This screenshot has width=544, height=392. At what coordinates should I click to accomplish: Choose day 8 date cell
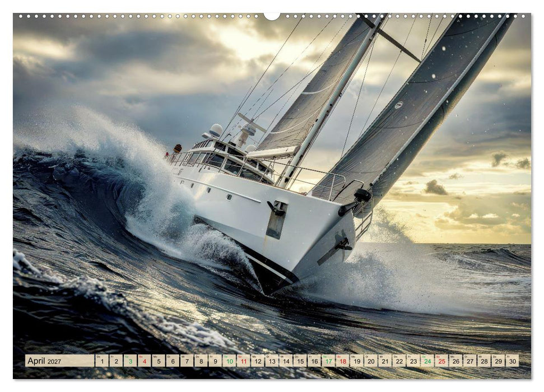click(201, 361)
